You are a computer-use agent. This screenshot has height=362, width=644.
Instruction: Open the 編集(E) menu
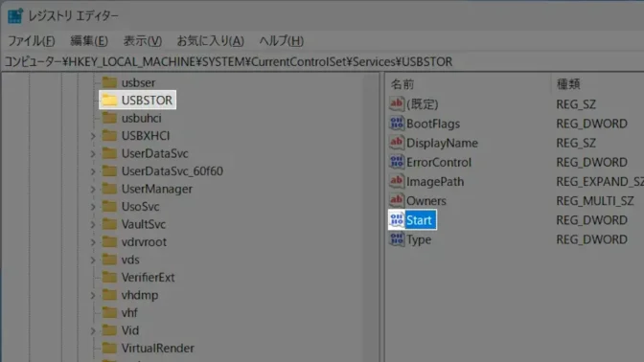coord(89,41)
